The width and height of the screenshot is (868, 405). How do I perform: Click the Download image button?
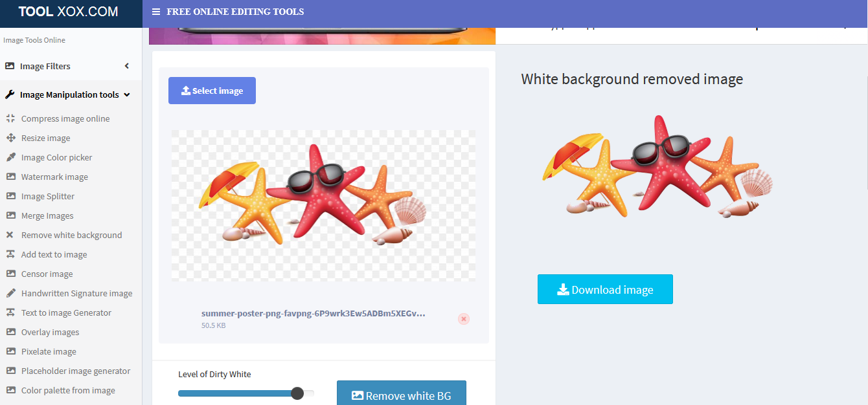605,289
